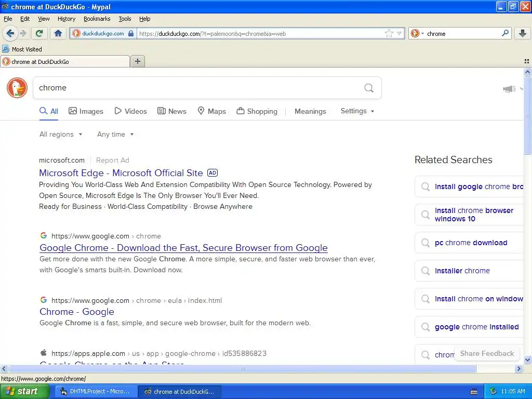Open the Chrome - Google result link
The width and height of the screenshot is (532, 399).
pyautogui.click(x=77, y=312)
